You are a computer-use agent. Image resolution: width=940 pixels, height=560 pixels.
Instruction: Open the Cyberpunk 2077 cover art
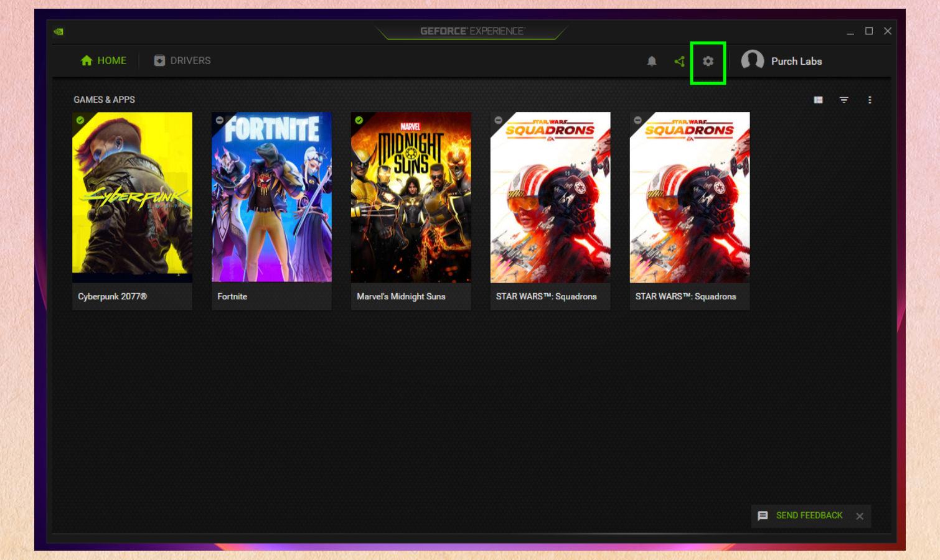coord(132,197)
